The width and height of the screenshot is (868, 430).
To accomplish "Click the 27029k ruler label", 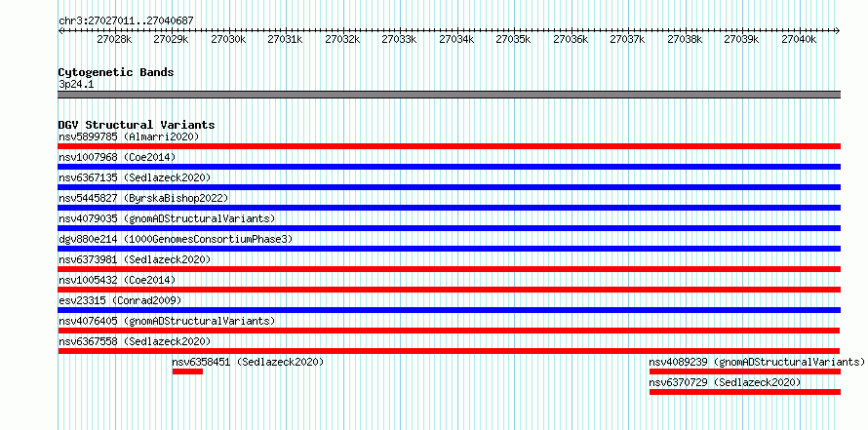I will pos(171,39).
